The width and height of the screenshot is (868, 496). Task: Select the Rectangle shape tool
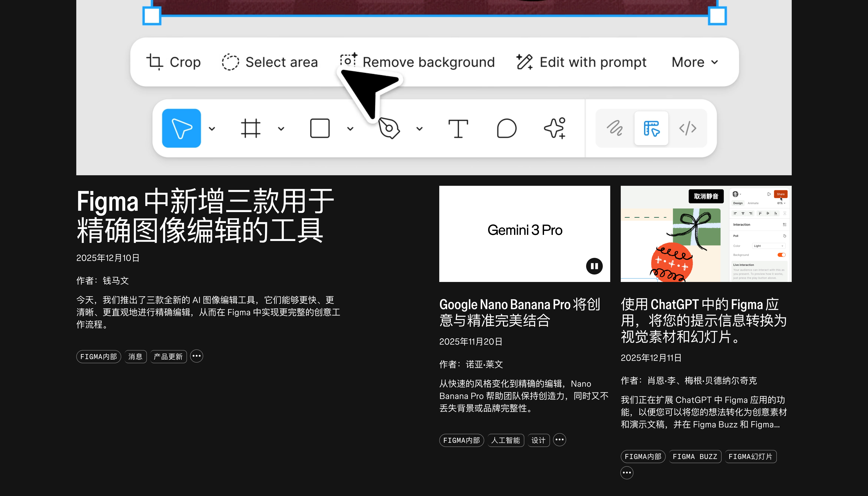click(320, 128)
